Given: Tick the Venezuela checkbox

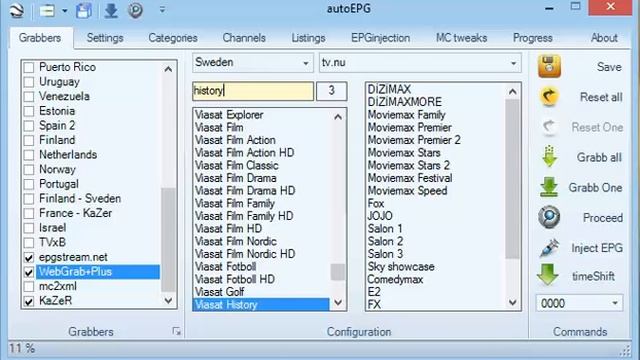Looking at the screenshot, I should tap(29, 97).
